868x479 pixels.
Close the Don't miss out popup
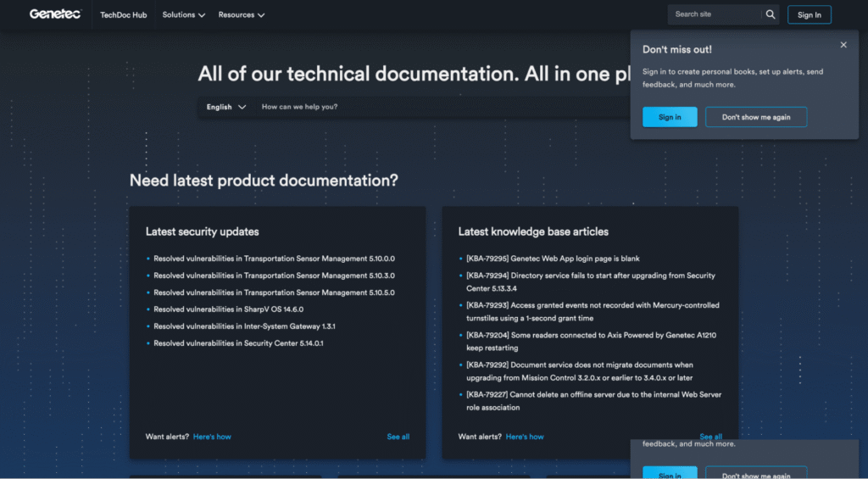[843, 45]
